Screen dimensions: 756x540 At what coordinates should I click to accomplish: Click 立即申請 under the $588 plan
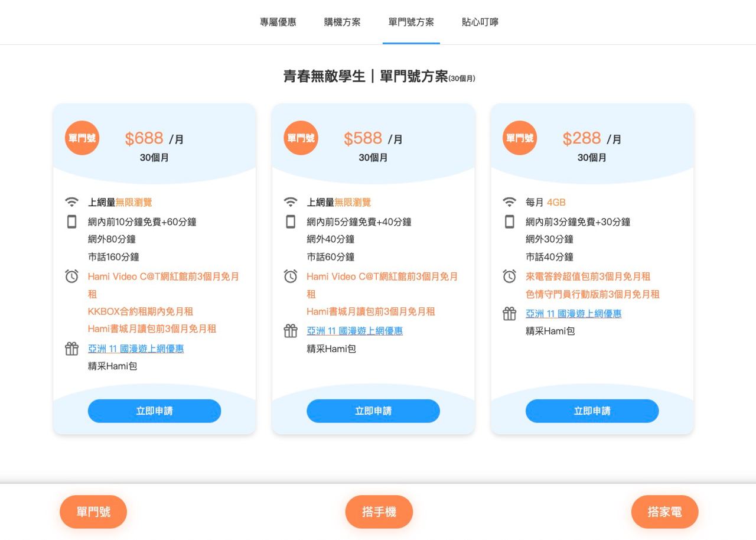click(373, 411)
